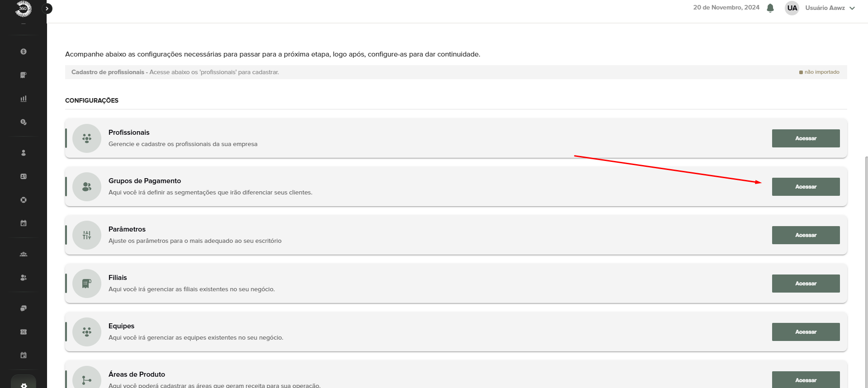
Task: Click Acessar button for Profissionais
Action: [806, 138]
